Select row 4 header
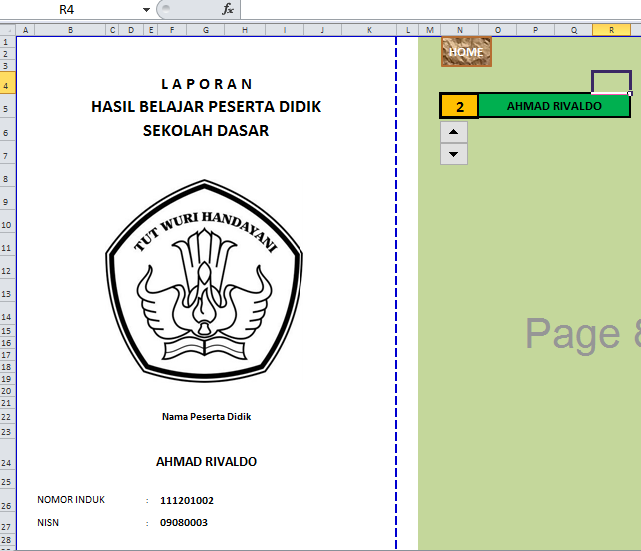Screen dimensions: 641x551 (7, 83)
